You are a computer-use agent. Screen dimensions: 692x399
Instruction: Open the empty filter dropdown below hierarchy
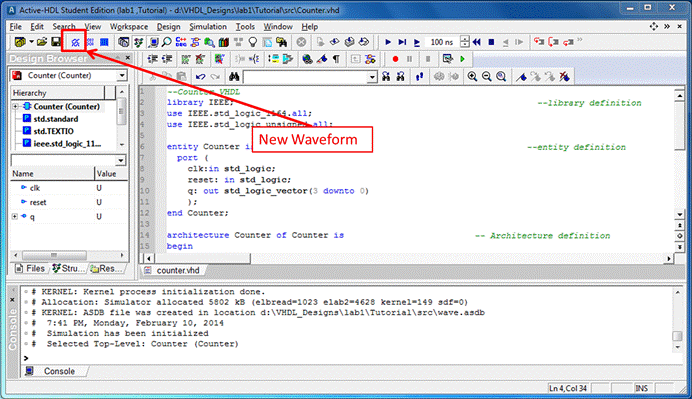point(121,160)
